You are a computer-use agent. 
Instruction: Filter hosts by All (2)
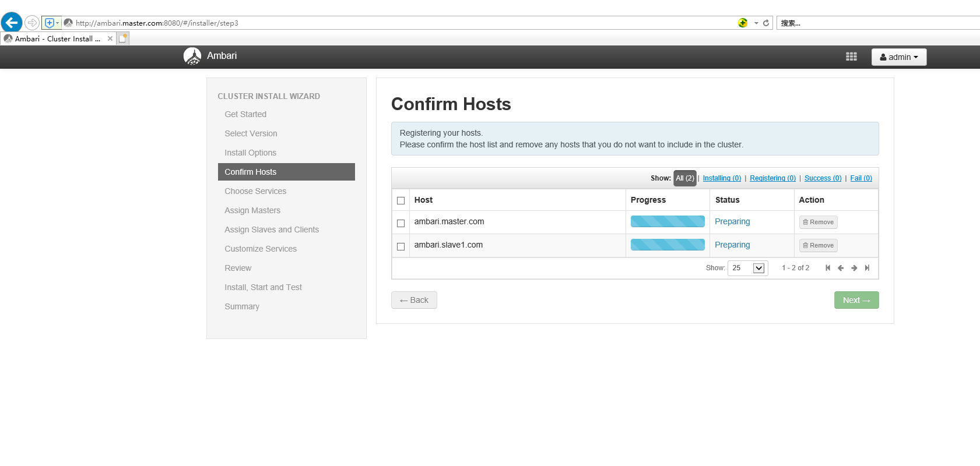685,178
